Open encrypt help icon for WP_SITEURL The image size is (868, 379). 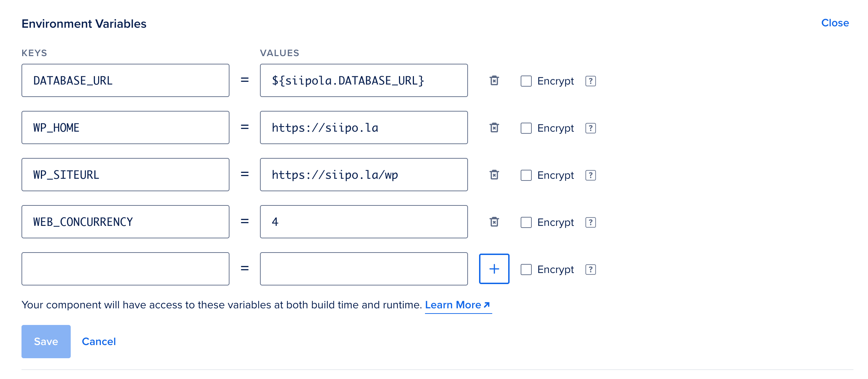pos(590,175)
